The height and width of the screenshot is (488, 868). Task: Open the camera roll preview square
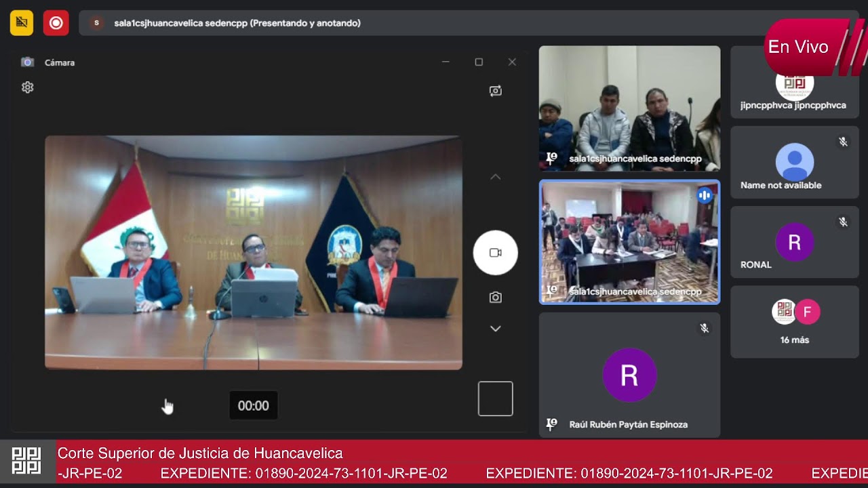pyautogui.click(x=496, y=398)
